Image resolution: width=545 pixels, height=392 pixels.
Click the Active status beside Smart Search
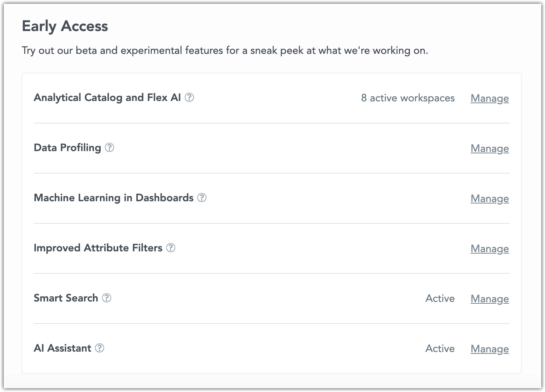(439, 298)
